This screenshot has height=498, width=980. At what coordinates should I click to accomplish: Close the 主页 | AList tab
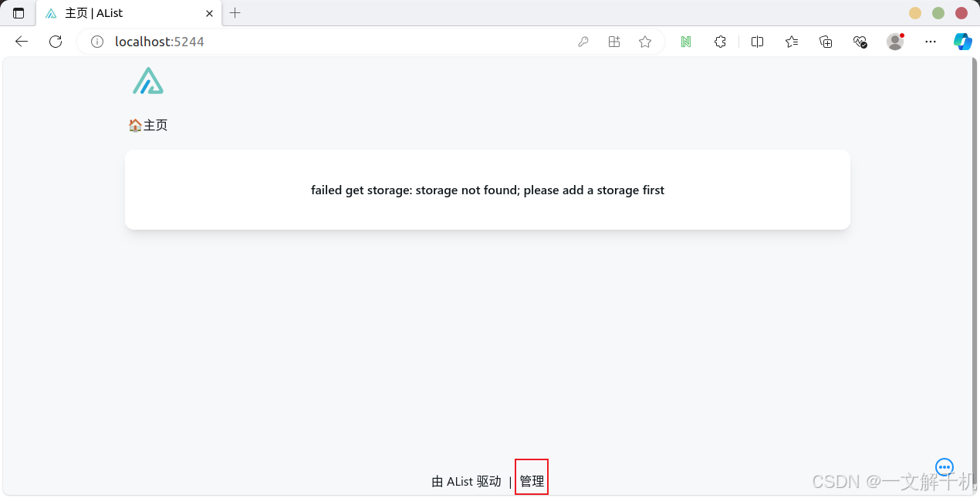[x=209, y=13]
